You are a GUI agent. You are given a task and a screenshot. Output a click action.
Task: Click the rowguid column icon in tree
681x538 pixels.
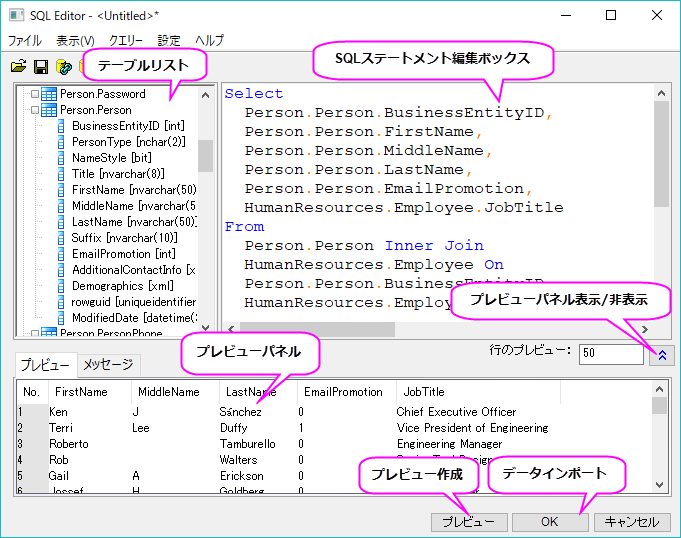[x=61, y=302]
